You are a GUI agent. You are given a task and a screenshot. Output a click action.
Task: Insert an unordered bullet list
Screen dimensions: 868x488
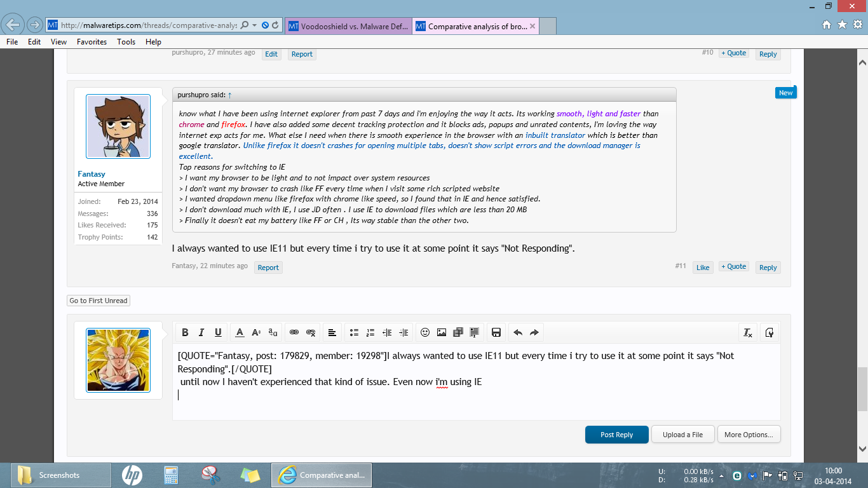point(354,332)
